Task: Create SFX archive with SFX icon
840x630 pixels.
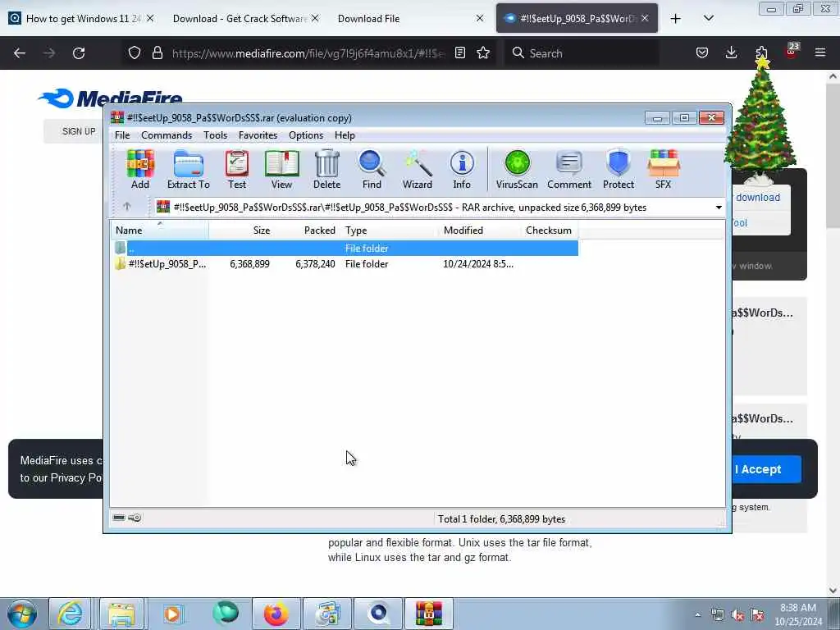Action: 663,169
